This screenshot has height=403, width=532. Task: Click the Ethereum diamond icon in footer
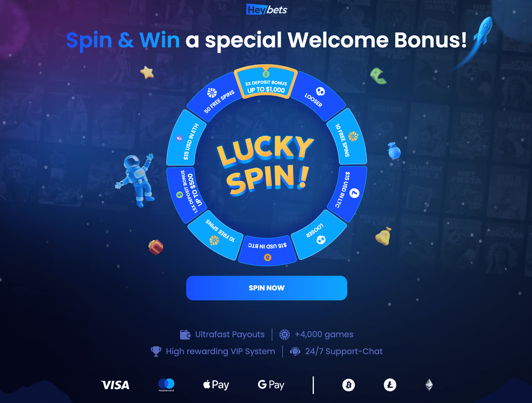tap(429, 385)
